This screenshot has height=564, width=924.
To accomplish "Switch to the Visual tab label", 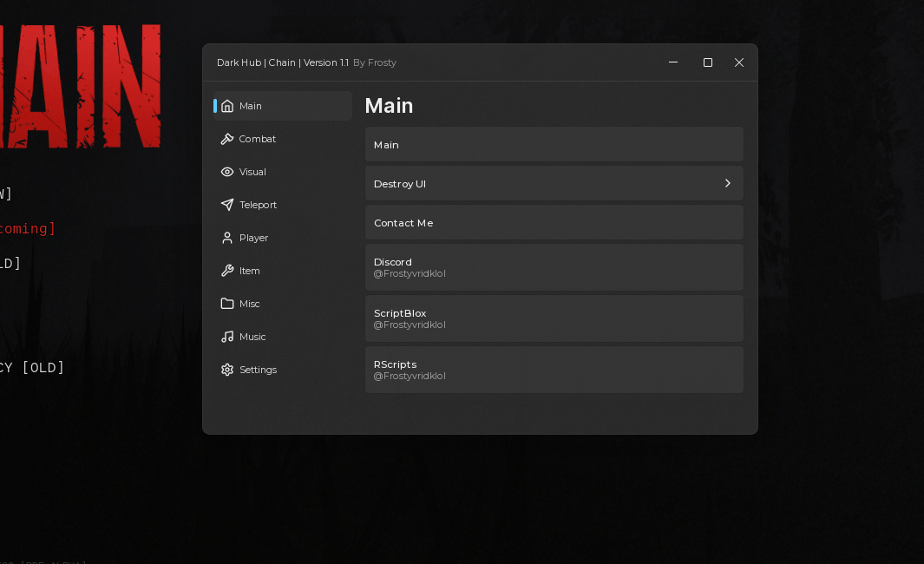I will (x=252, y=172).
